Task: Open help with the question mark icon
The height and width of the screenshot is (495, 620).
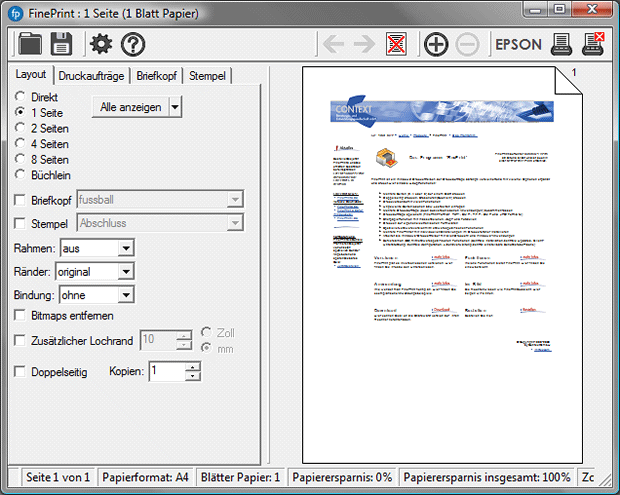Action: pyautogui.click(x=133, y=44)
